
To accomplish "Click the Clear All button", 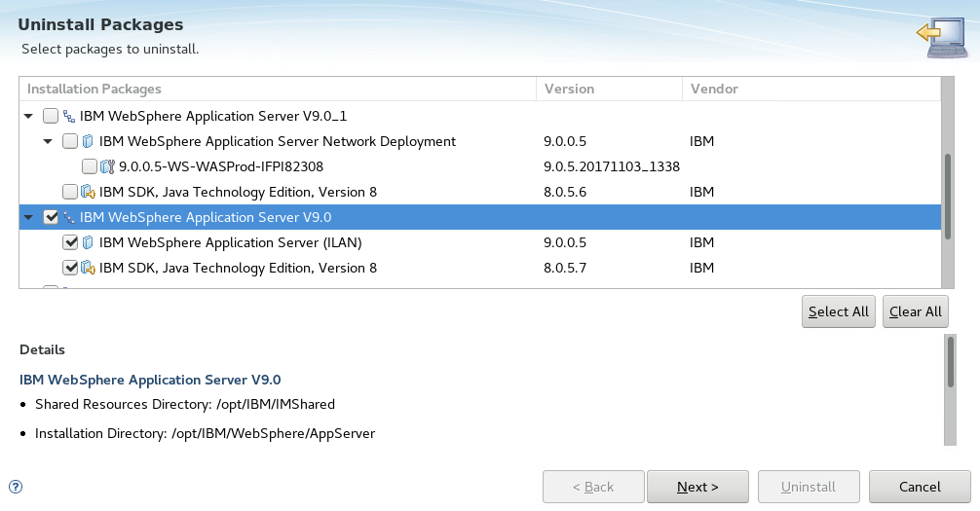I will [915, 311].
